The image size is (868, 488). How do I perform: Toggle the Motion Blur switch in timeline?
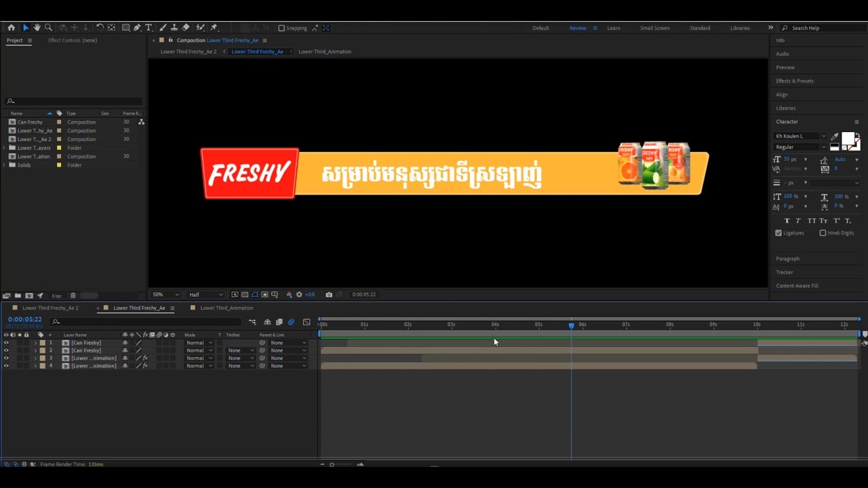pos(291,322)
